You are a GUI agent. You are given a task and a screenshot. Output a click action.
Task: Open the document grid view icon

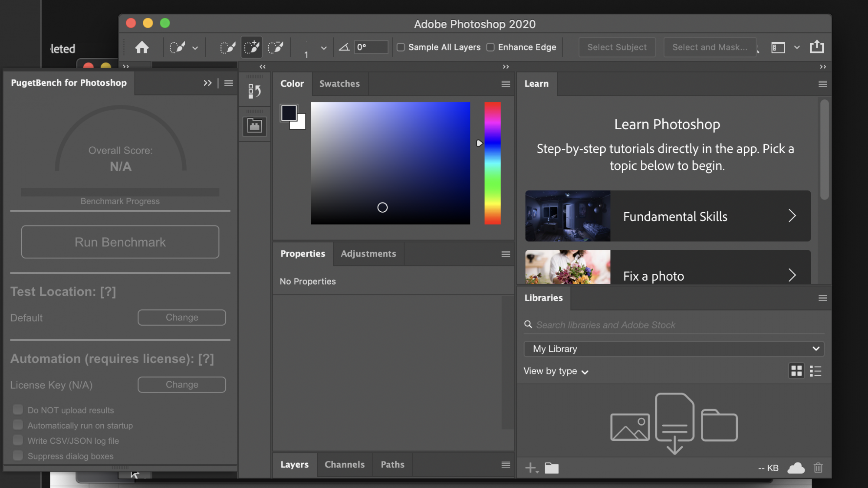[796, 370]
